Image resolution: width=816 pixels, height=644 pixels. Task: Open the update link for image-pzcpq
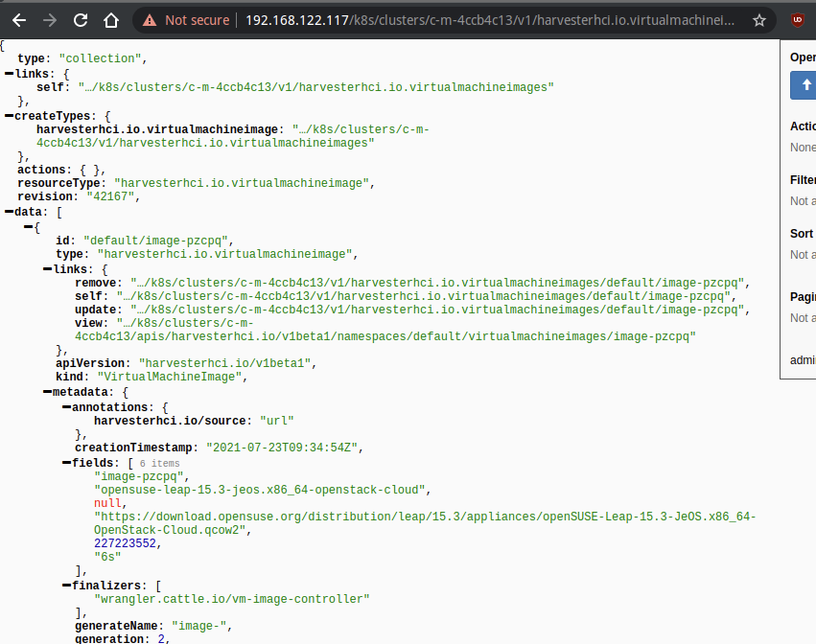(431, 310)
